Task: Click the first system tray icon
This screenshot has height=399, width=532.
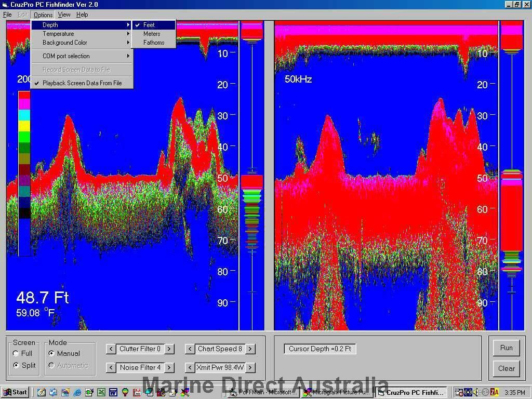Action: [x=459, y=392]
